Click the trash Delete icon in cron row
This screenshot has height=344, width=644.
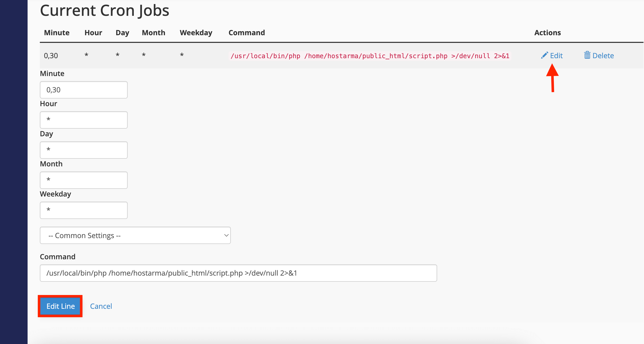tap(587, 55)
